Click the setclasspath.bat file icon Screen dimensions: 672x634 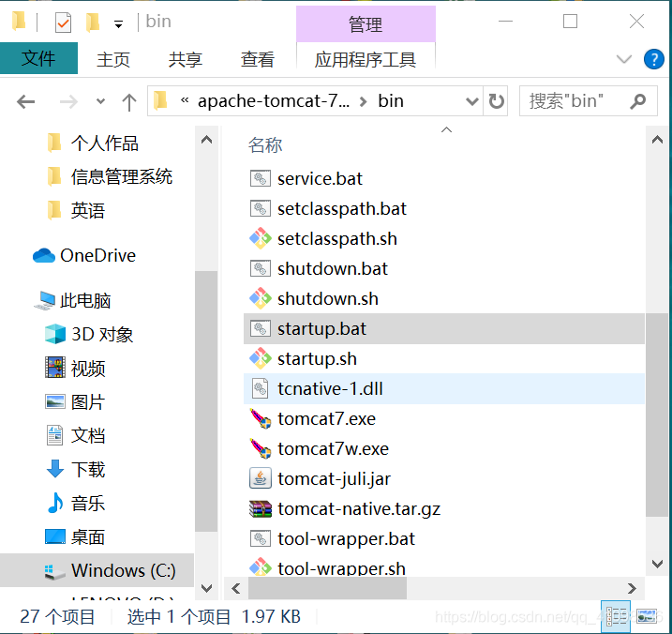coord(261,208)
